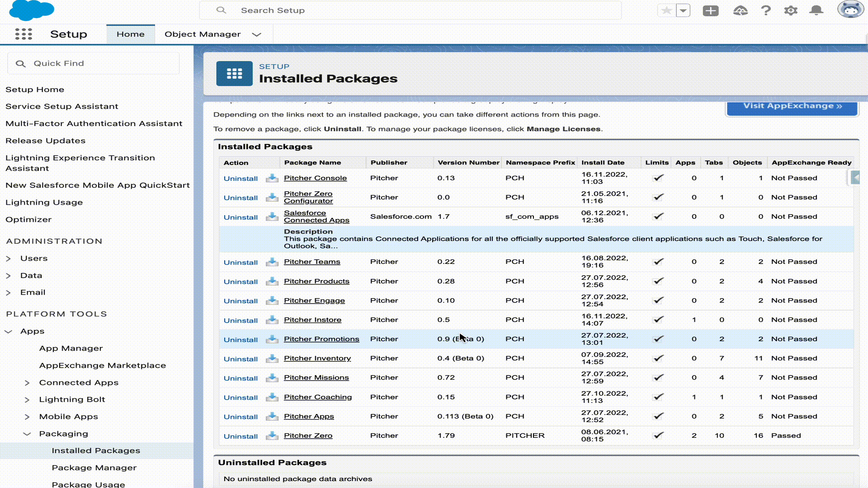The image size is (868, 488).
Task: Click the user avatar profile icon
Action: click(x=850, y=9)
